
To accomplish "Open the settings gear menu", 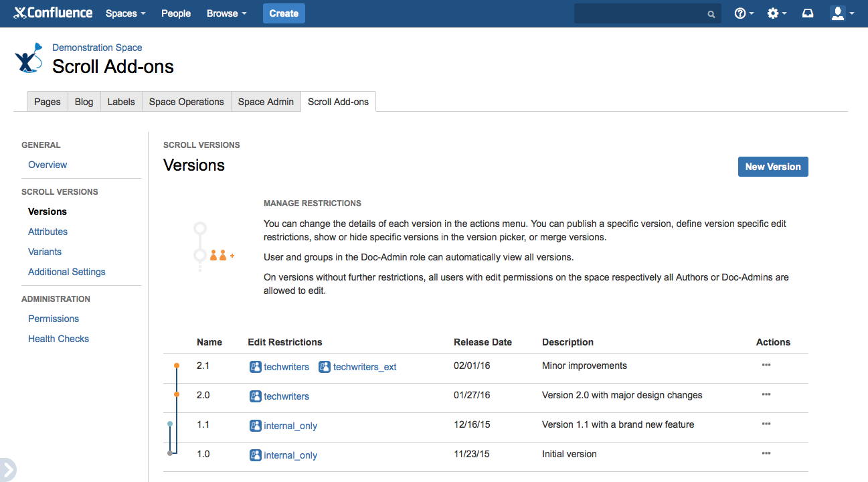I will [776, 13].
